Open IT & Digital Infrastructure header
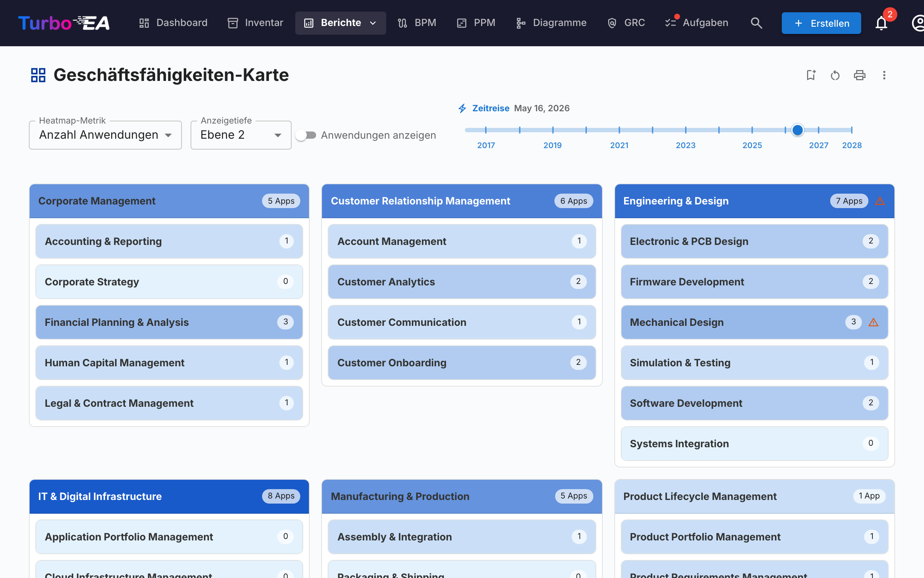This screenshot has height=578, width=924. pos(169,496)
